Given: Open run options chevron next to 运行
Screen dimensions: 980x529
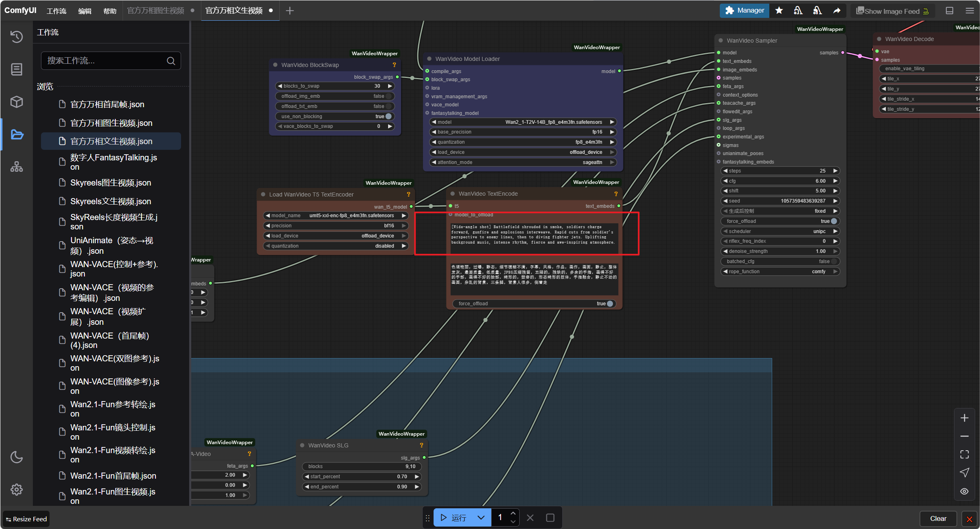Looking at the screenshot, I should coord(481,518).
